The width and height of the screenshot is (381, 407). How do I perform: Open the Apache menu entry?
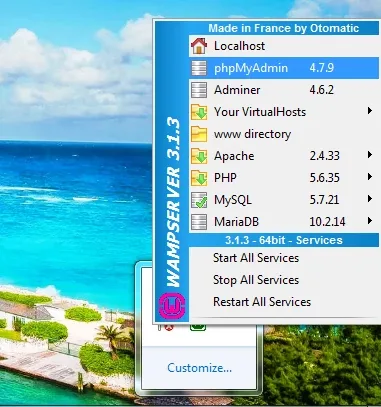(x=284, y=156)
